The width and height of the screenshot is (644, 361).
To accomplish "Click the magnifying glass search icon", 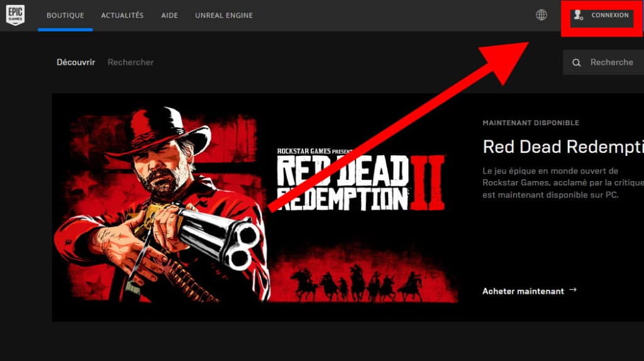I will (576, 63).
